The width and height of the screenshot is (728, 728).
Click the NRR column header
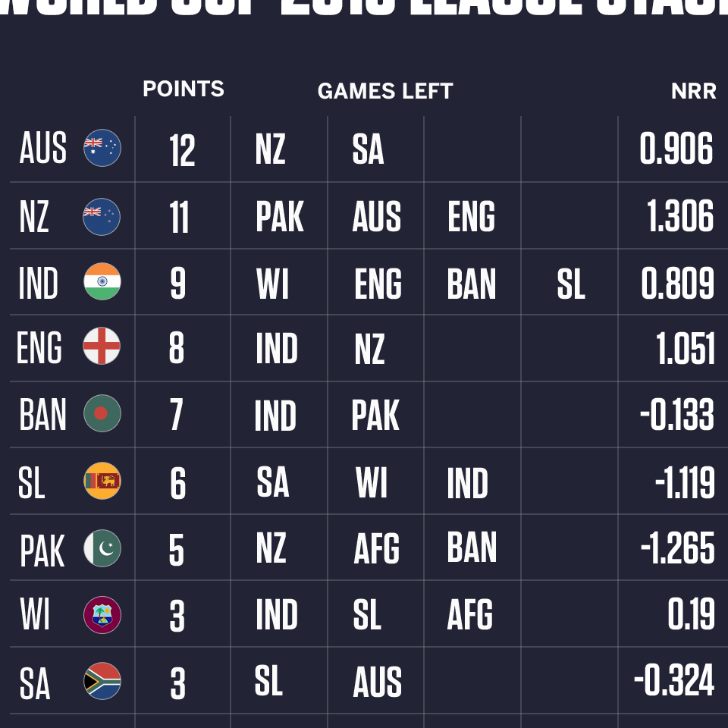point(694,91)
